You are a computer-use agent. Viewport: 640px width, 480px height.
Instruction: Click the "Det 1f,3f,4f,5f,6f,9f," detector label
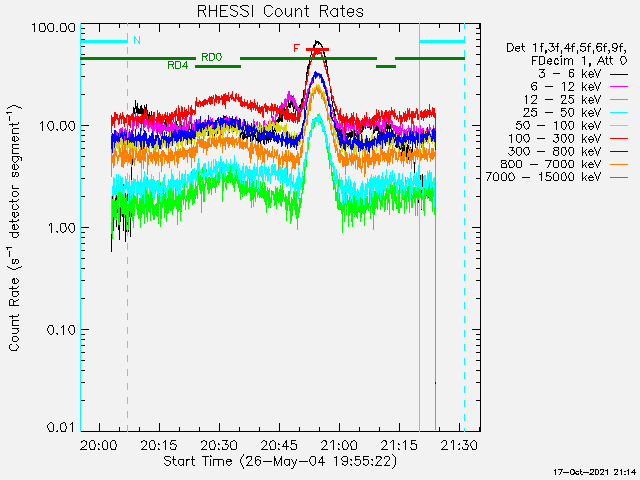point(567,48)
